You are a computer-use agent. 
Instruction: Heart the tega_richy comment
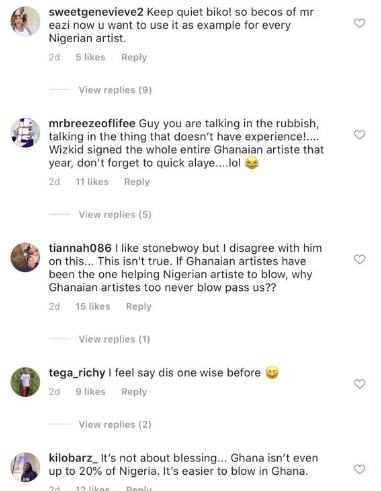pos(359,384)
